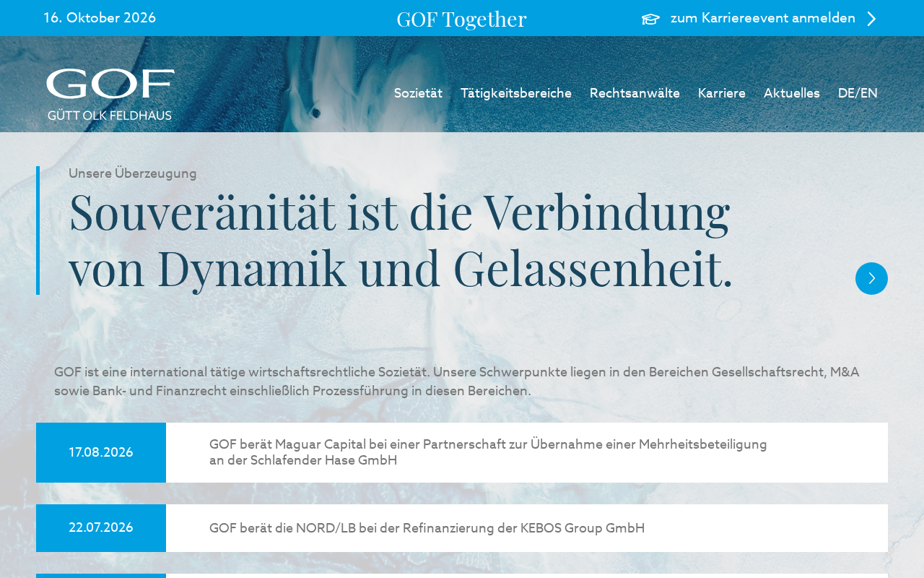924x578 pixels.
Task: Advance the slider with the round blue arrow button
Action: click(871, 278)
